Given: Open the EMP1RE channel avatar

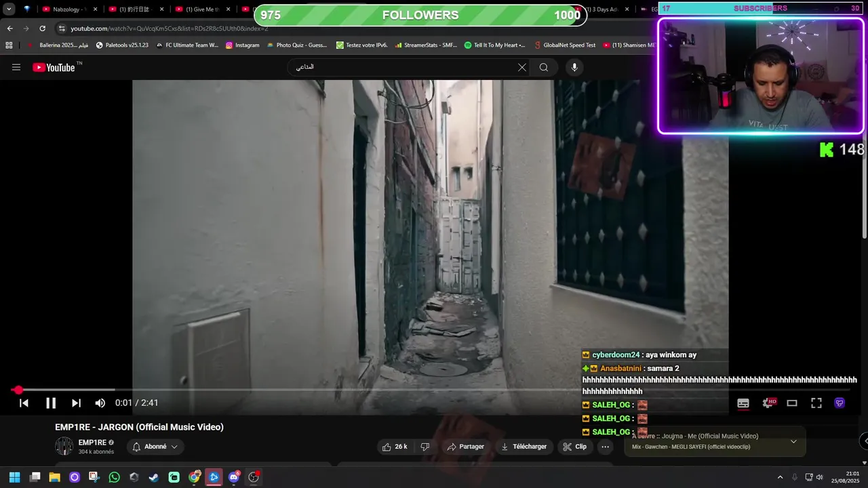Looking at the screenshot, I should [64, 446].
